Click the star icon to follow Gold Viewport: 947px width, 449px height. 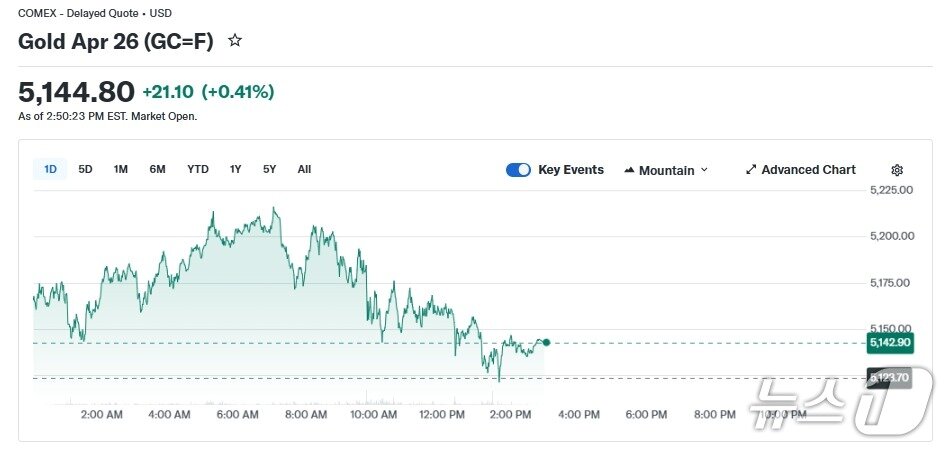tap(235, 41)
